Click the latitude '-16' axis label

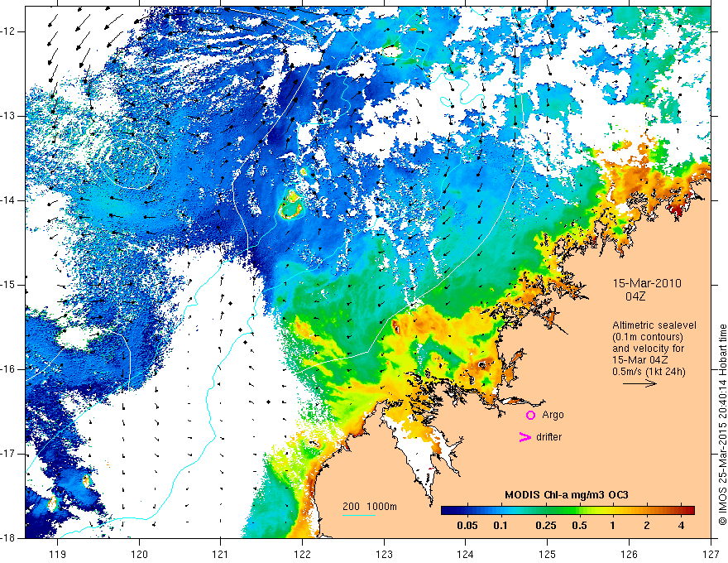tap(9, 370)
